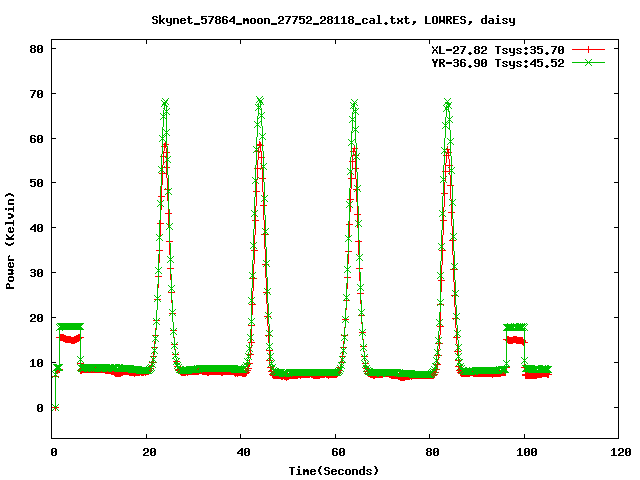Click the third green peak near 64 seconds
This screenshot has width=640, height=480.
pos(354,102)
